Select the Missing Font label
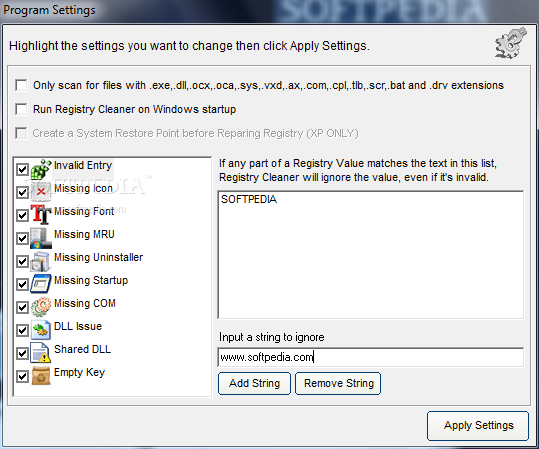The width and height of the screenshot is (539, 449). (x=84, y=211)
